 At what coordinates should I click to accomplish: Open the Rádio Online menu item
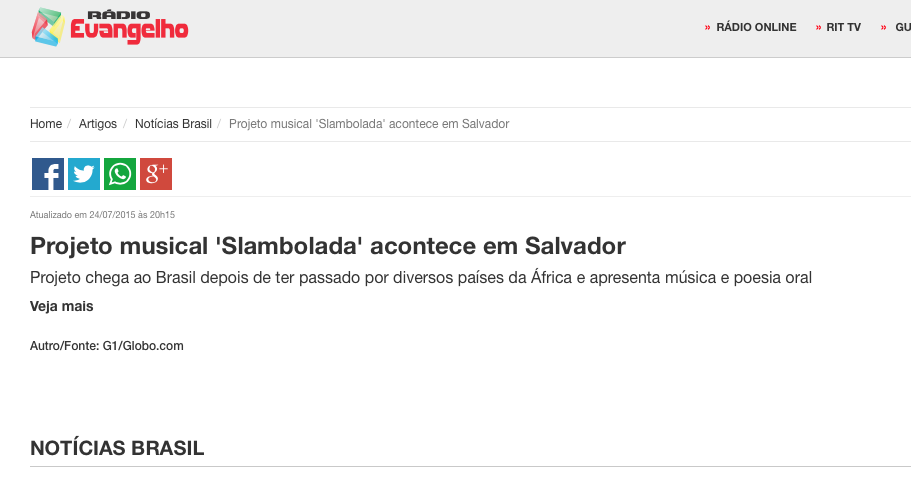tap(756, 27)
